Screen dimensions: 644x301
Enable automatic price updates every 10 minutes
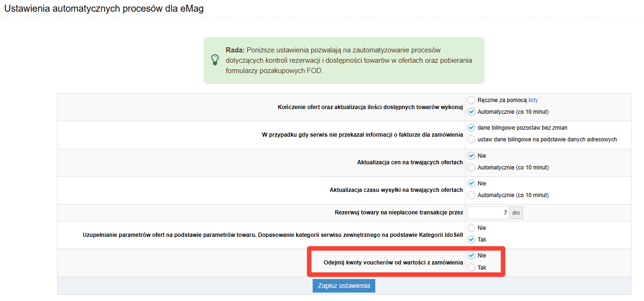(471, 168)
